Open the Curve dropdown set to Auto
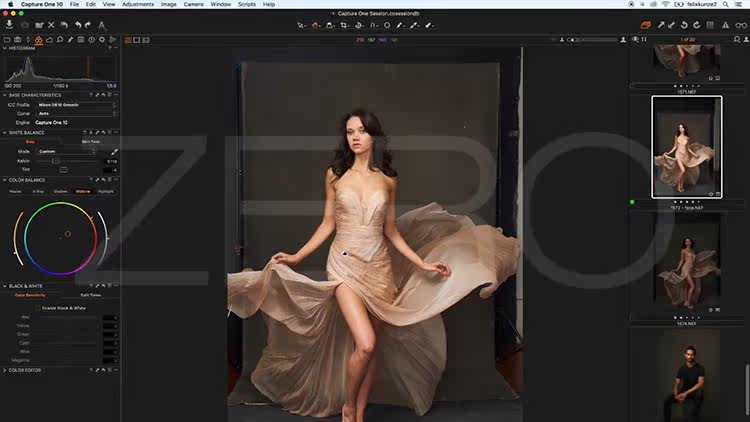This screenshot has height=422, width=750. click(x=76, y=113)
